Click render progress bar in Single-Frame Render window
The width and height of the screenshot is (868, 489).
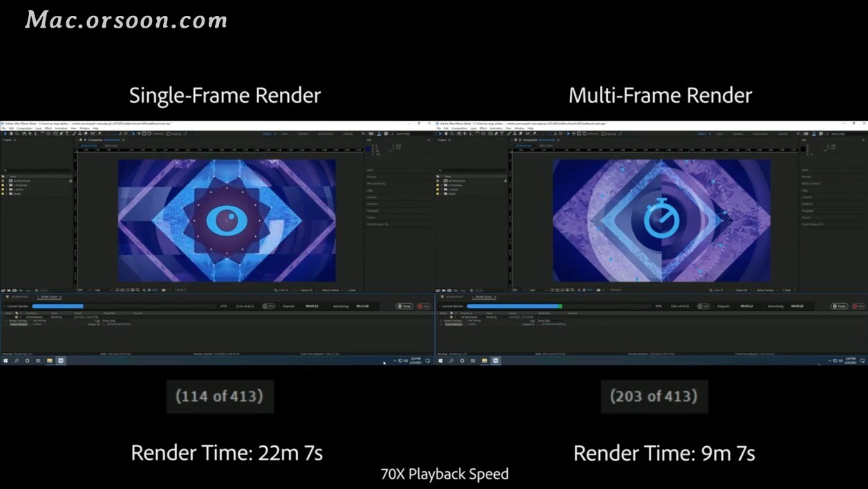pos(123,306)
